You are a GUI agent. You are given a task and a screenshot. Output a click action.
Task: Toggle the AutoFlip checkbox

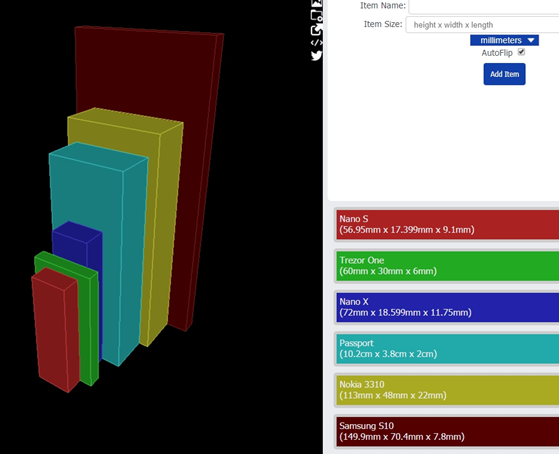(x=521, y=52)
